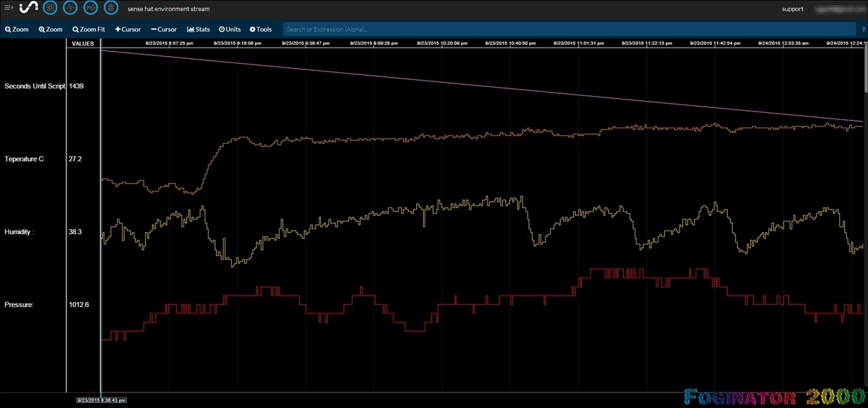Image resolution: width=868 pixels, height=408 pixels.
Task: Click the zoom in button
Action: 50,29
